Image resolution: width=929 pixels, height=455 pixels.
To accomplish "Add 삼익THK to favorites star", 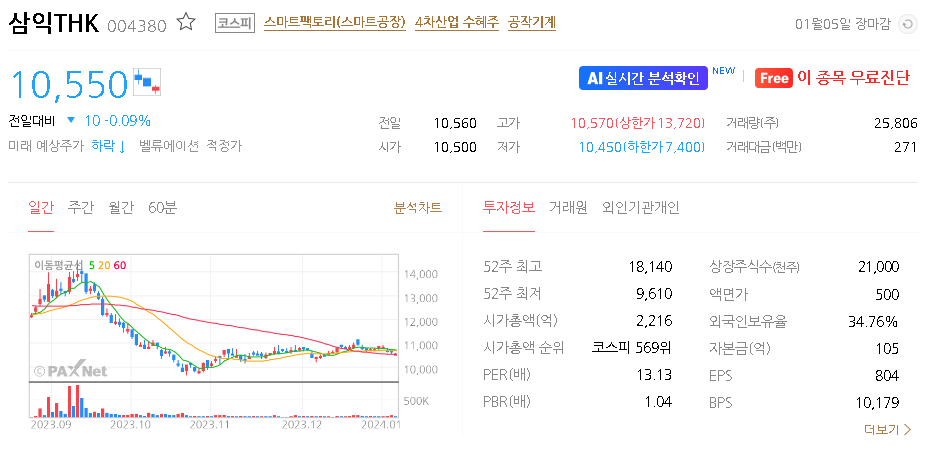I will (x=186, y=23).
